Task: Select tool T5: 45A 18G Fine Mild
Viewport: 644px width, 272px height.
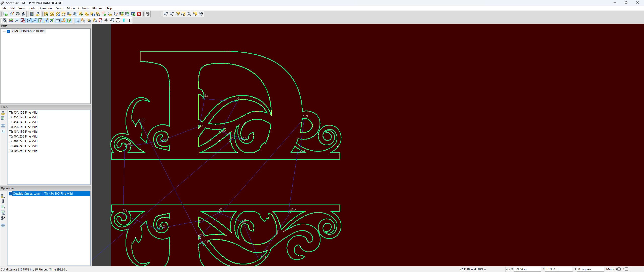Action: [x=23, y=131]
